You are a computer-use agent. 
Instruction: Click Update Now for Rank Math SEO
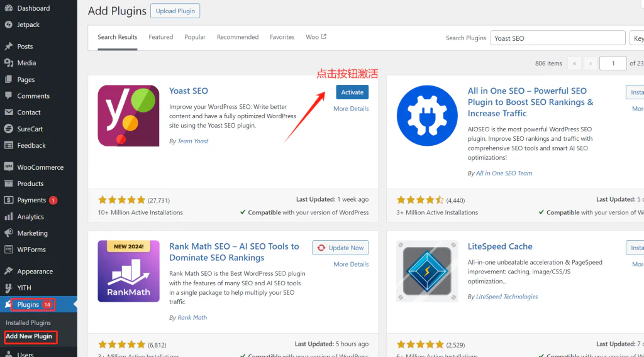[340, 248]
